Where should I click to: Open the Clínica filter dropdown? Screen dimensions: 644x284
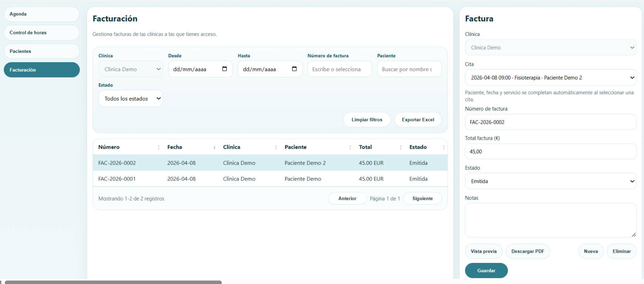131,69
